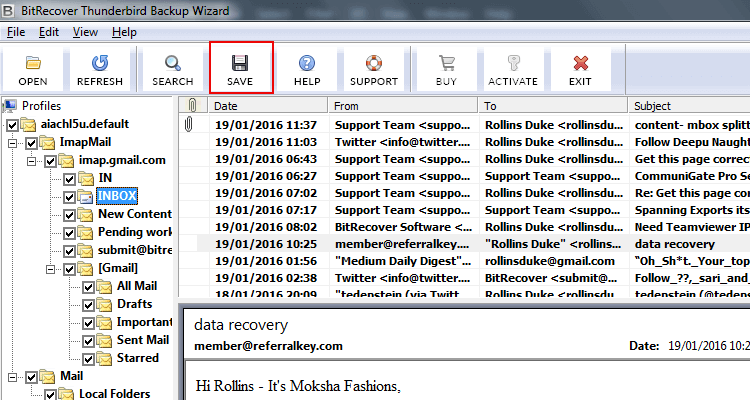Select email dated 19/01/2016 06:43
The image size is (750, 400).
(x=464, y=159)
